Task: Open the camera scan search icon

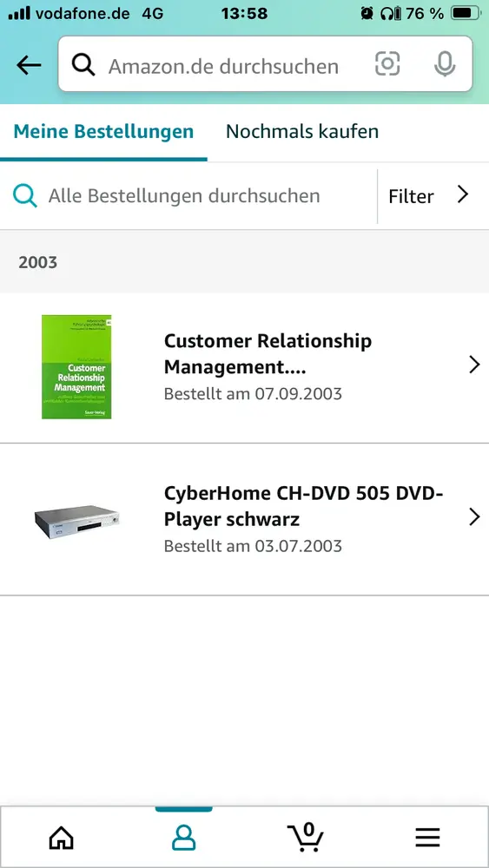Action: tap(387, 64)
